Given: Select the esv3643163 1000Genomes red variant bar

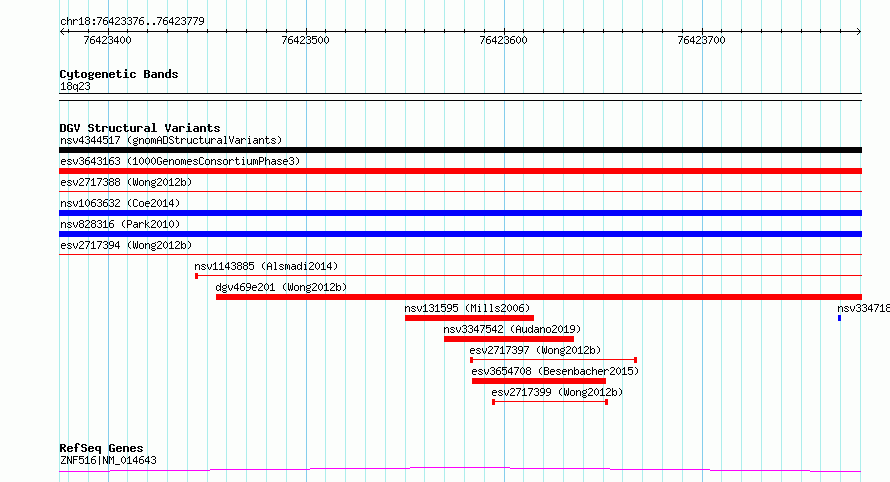Looking at the screenshot, I should pos(460,171).
